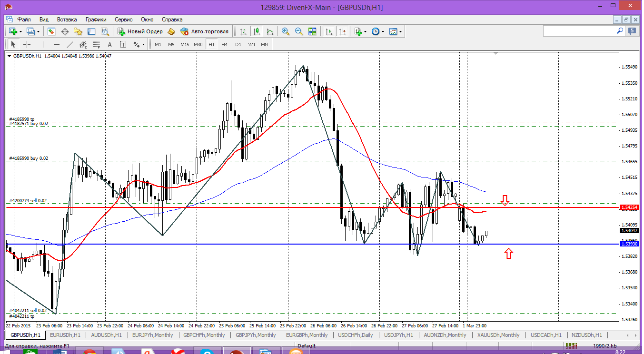Viewport: 644px width, 354px height.
Task: Pick the Fibonacci retracement tool
Action: (x=97, y=45)
